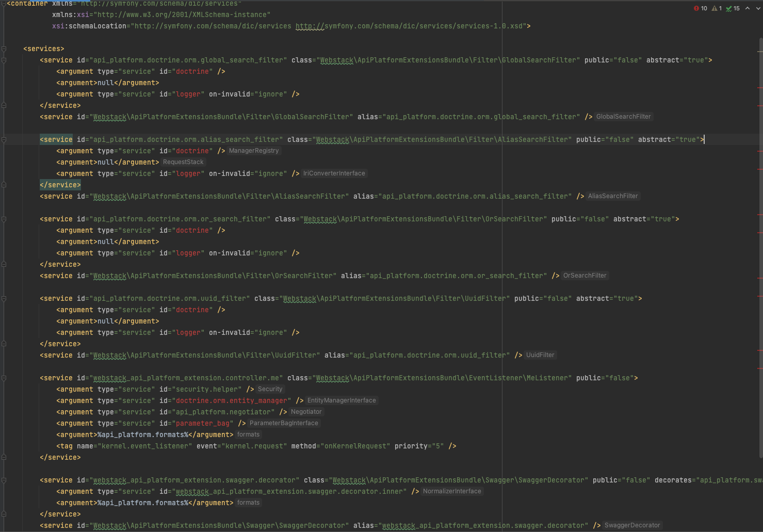Click highlighted opening <service tag of alias_search_filter
763x532 pixels.
pos(56,140)
